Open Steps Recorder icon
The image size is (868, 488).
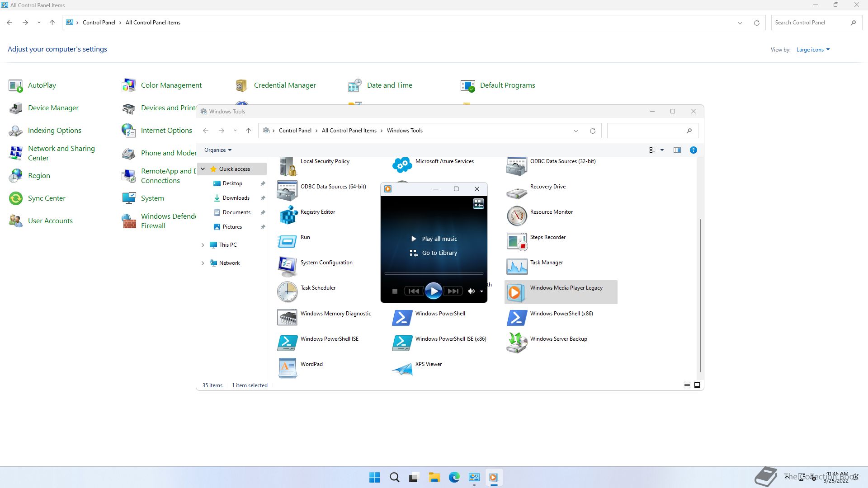pyautogui.click(x=517, y=241)
